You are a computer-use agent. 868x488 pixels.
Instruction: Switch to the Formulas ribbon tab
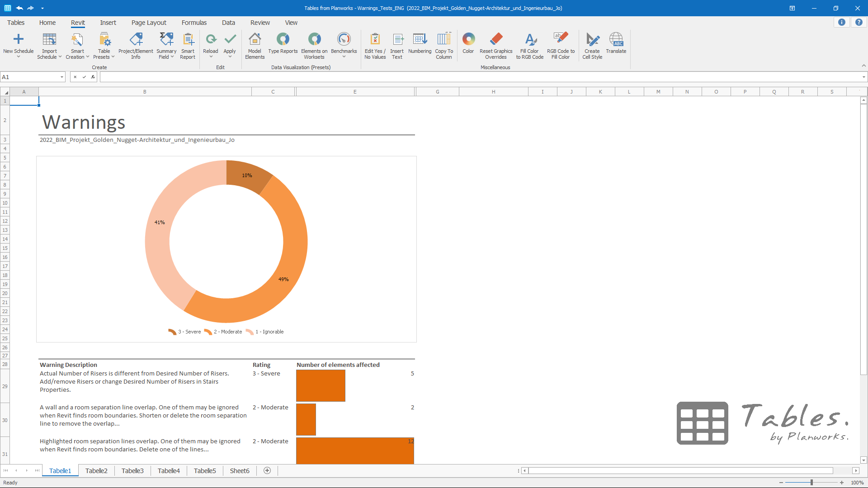(x=194, y=23)
